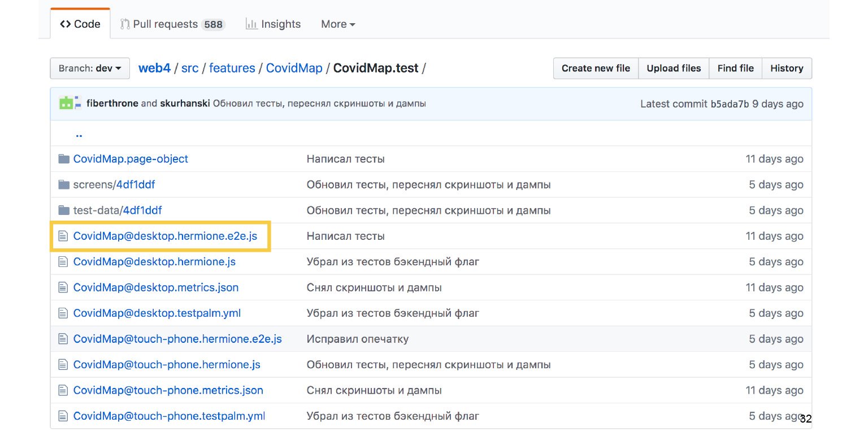Click the file icon beside CovidMap@desktop.testpalm.yml
868x448 pixels.
tap(63, 313)
